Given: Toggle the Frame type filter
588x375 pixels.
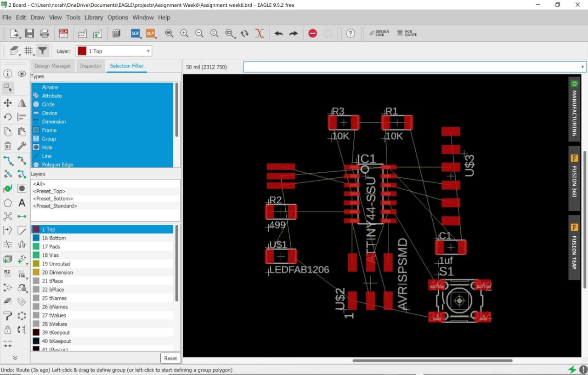Looking at the screenshot, I should pos(102,130).
